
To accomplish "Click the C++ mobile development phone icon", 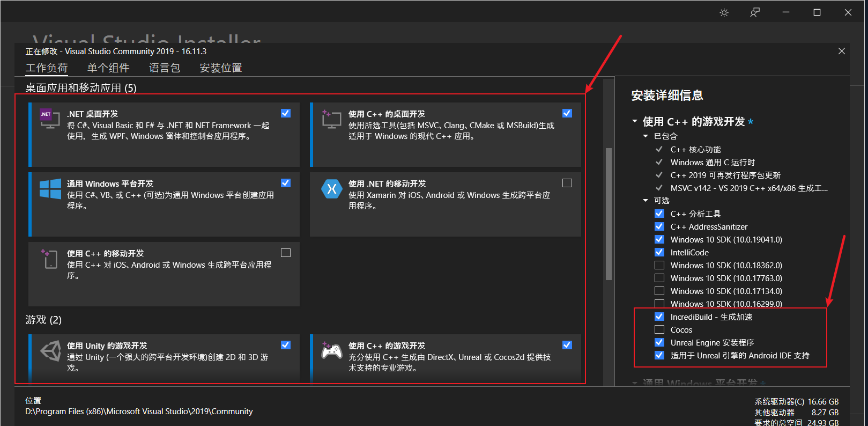I will [x=50, y=259].
